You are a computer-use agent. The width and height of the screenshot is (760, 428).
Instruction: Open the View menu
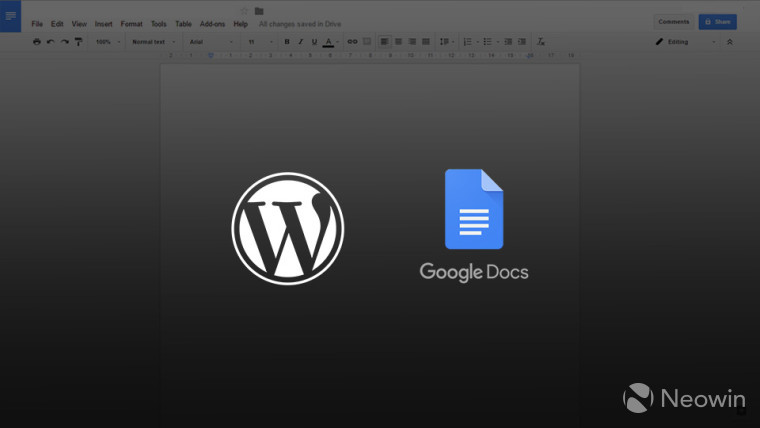coord(79,24)
